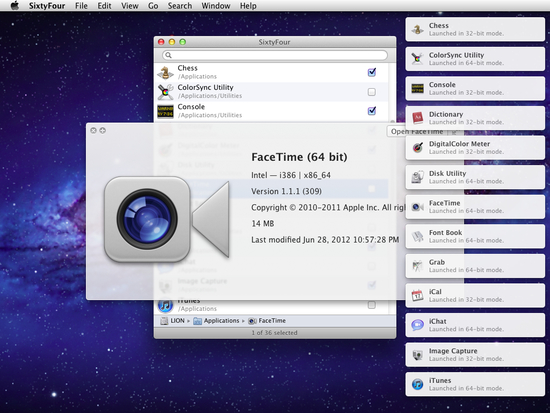Uncheck the Chess 32-bit checkbox
The width and height of the screenshot is (550, 413).
click(x=371, y=72)
